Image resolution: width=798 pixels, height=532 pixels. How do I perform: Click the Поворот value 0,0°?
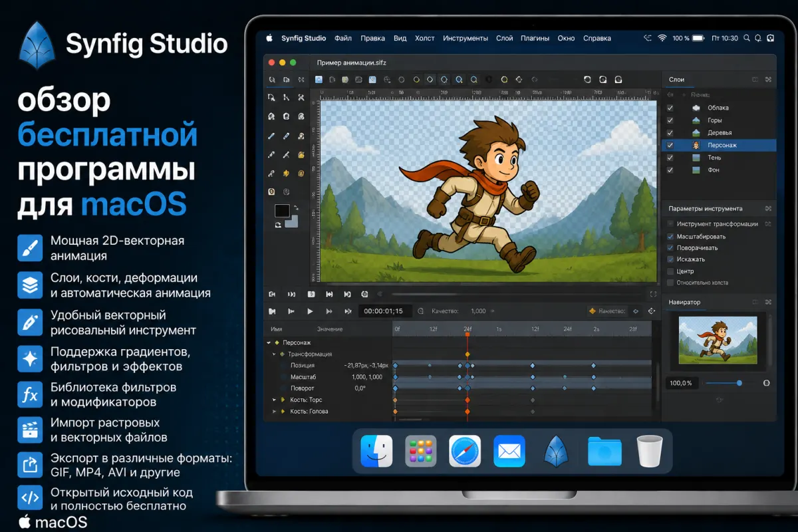click(x=360, y=388)
